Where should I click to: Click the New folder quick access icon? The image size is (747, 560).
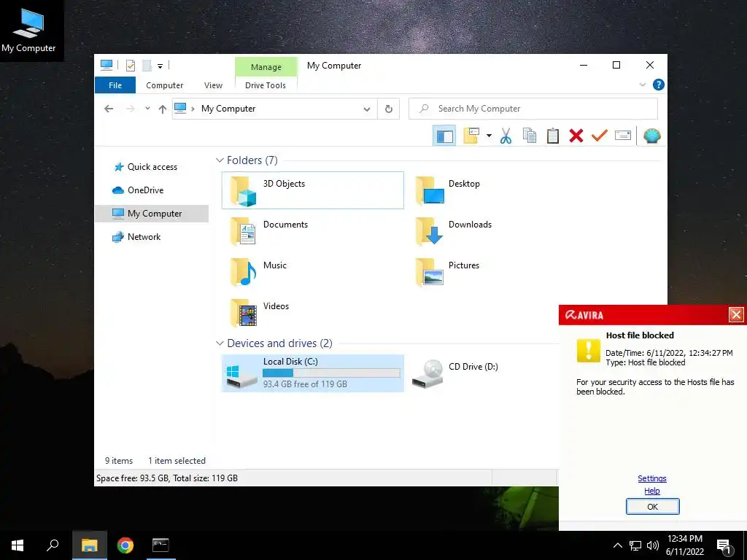click(x=147, y=65)
